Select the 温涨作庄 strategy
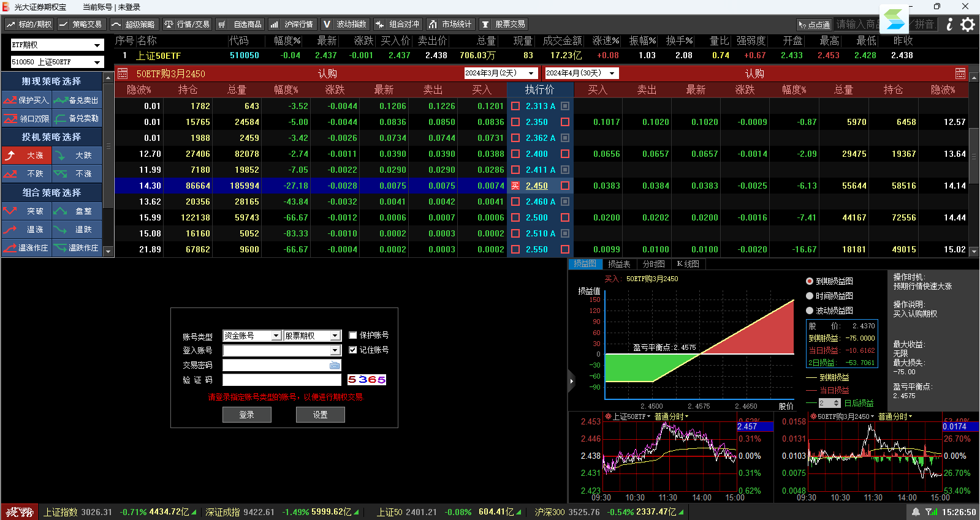Image resolution: width=980 pixels, height=520 pixels. 26,248
